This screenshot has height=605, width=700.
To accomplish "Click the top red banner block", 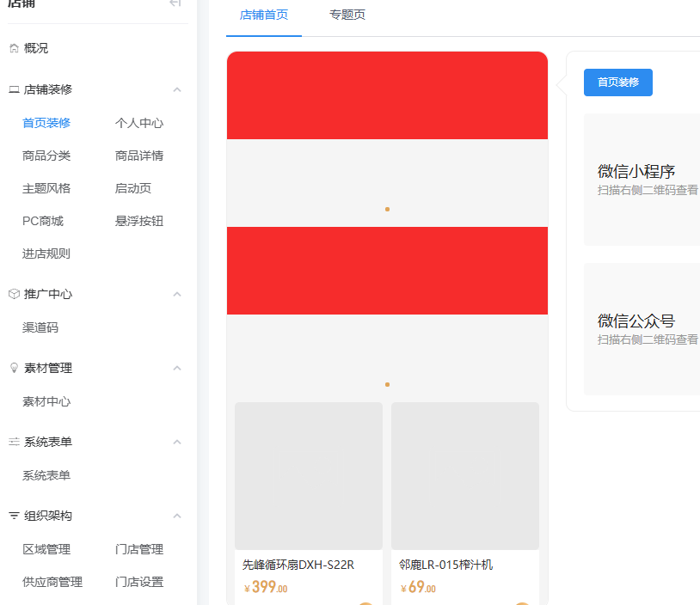I will coord(387,95).
